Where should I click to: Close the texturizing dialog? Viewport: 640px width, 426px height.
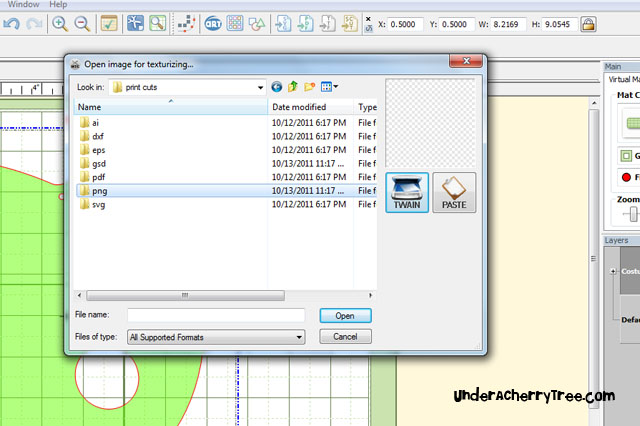tap(466, 61)
